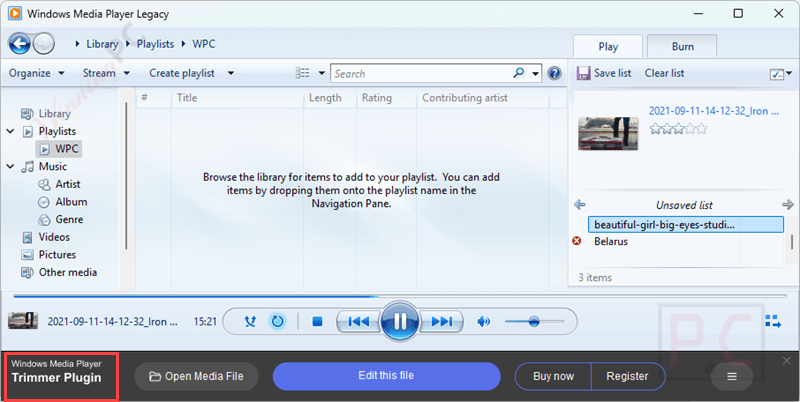The image size is (800, 402).
Task: Click the Windows Media Player app icon
Action: [15, 13]
